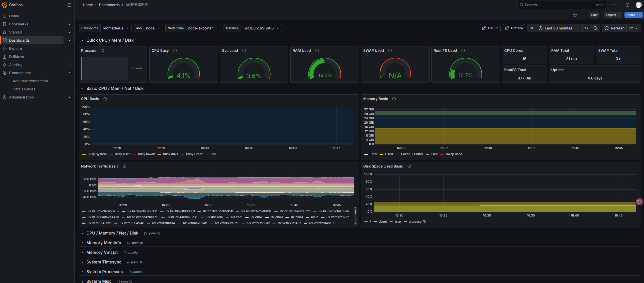Click green Rx br-0b2c0c453202 legend color swatch
Viewport: 644px width, 283px height.
tap(84, 211)
